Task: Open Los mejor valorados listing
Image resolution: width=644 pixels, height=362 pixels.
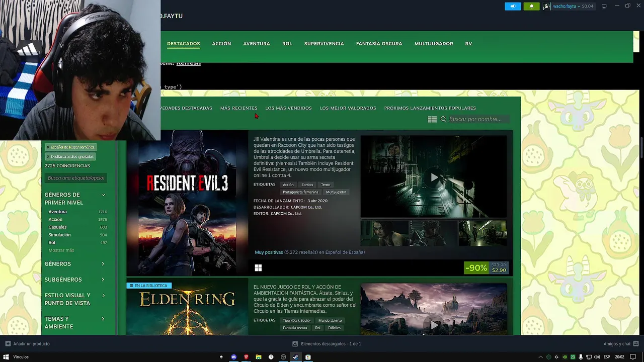Action: pos(348,108)
